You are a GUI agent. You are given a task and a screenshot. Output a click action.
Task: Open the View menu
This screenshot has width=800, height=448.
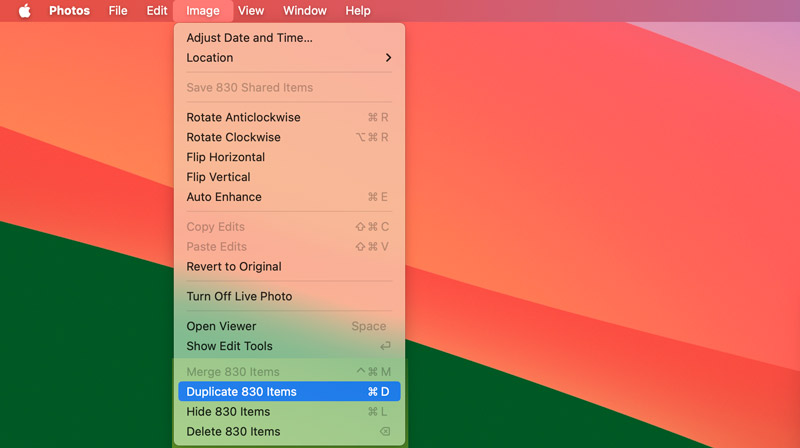[251, 11]
